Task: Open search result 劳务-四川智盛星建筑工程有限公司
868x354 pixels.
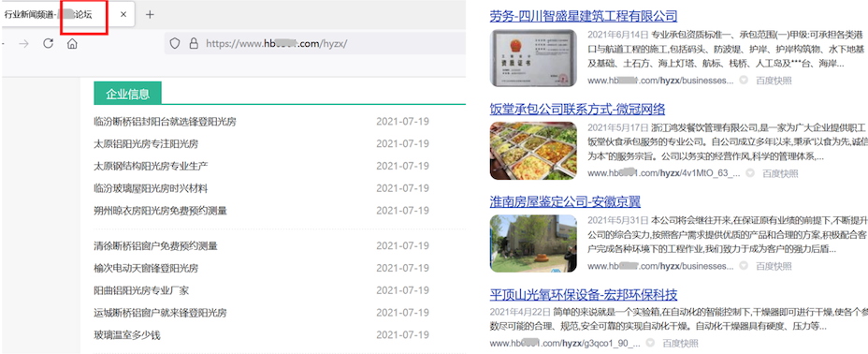Action: coord(584,16)
